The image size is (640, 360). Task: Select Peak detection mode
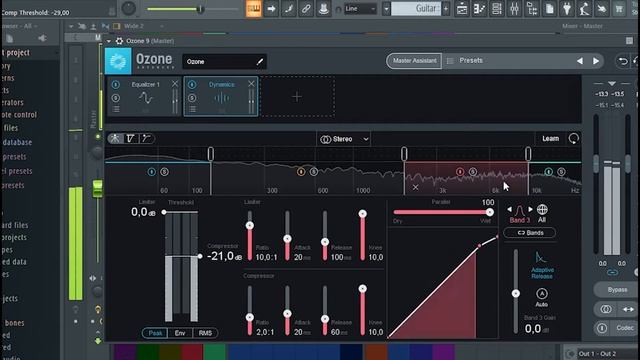click(x=155, y=333)
